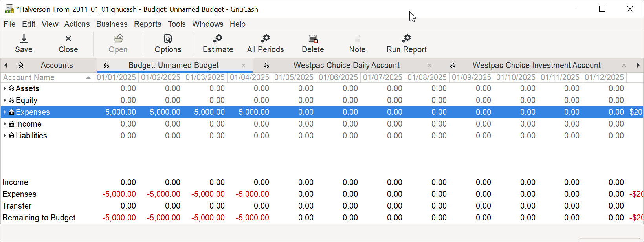Click Expenses total -5,000.00 under 01/02/2025

click(x=163, y=194)
